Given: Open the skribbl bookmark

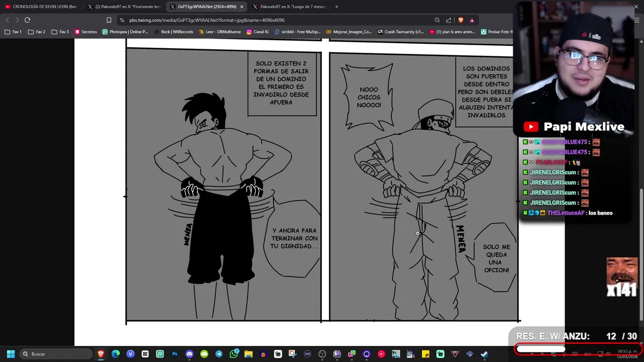Looking at the screenshot, I should coord(297,32).
